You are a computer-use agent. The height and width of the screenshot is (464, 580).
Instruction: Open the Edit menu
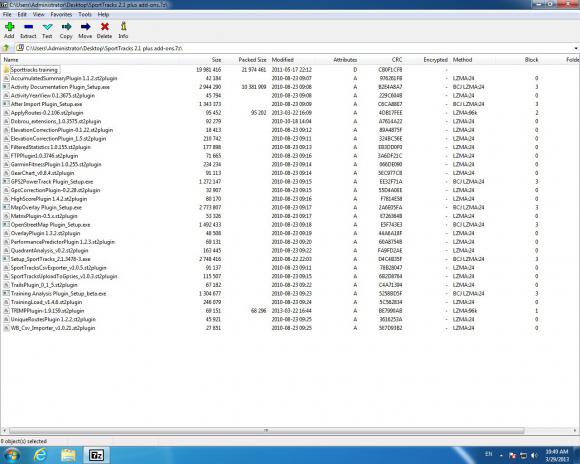(x=22, y=14)
